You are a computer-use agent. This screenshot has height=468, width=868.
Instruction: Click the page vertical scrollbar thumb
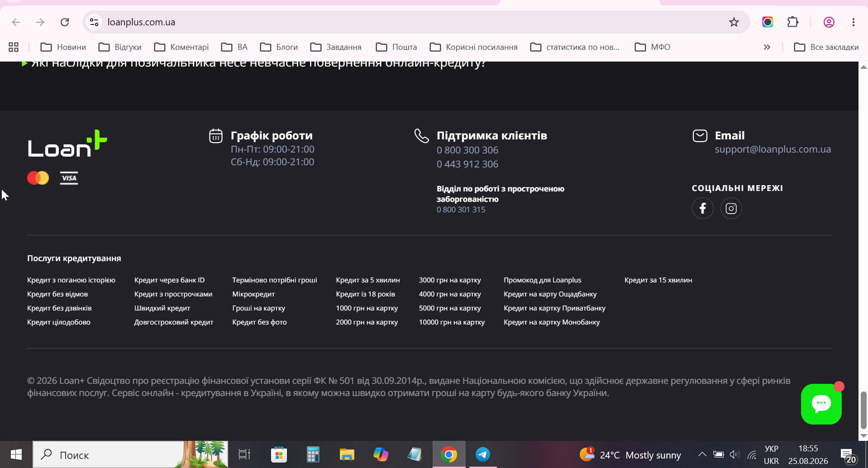(863, 410)
